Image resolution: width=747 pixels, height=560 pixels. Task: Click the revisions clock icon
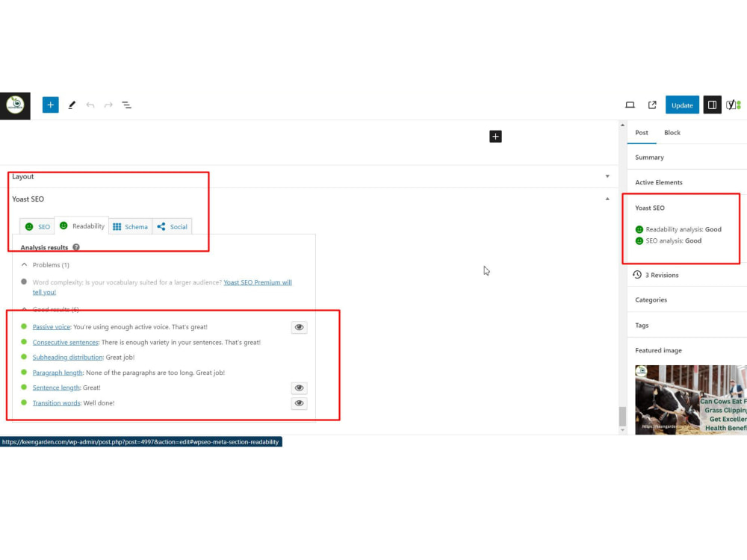[637, 275]
